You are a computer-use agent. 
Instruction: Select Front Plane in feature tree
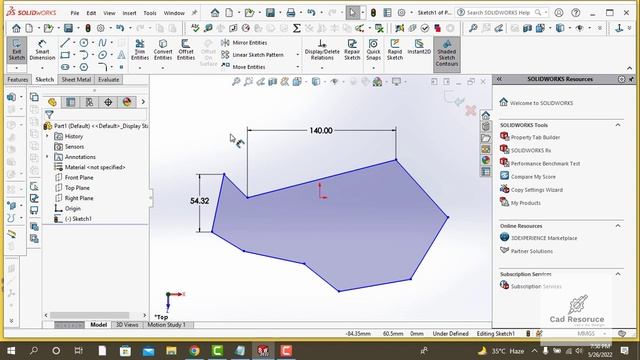(x=74, y=178)
